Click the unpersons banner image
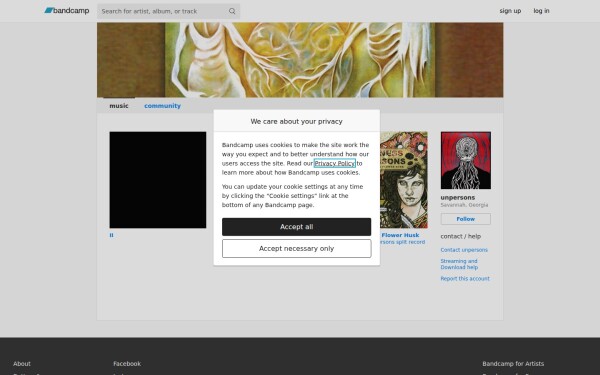This screenshot has height=375, width=600. (300, 60)
